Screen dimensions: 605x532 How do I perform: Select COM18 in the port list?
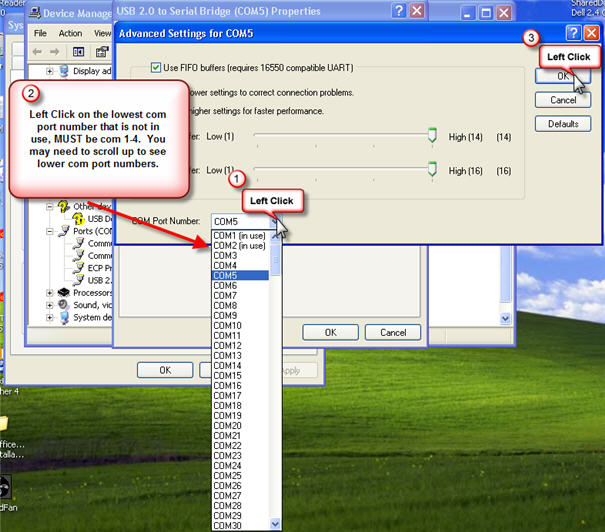click(x=241, y=405)
